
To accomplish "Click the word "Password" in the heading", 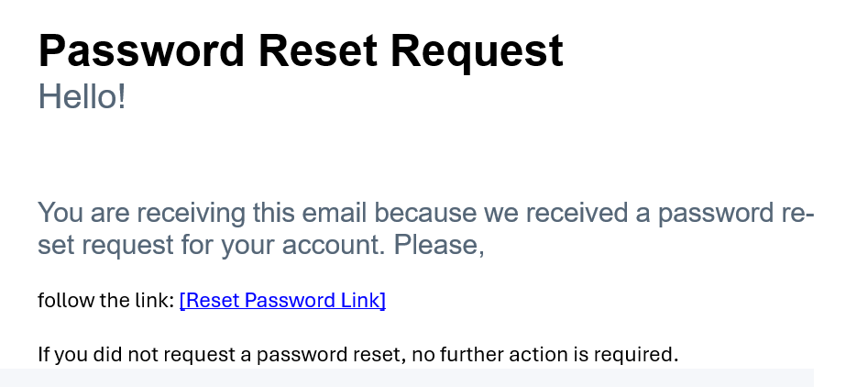I will 141,51.
